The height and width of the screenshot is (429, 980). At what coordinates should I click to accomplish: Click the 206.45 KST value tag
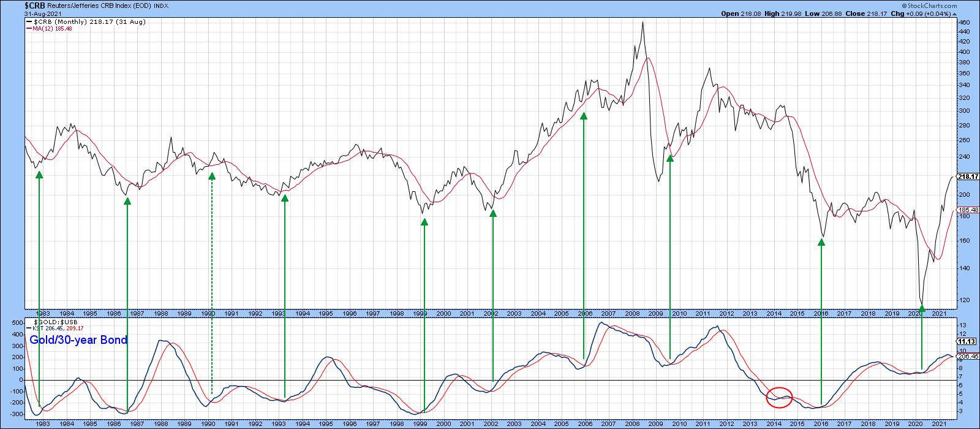pos(966,356)
